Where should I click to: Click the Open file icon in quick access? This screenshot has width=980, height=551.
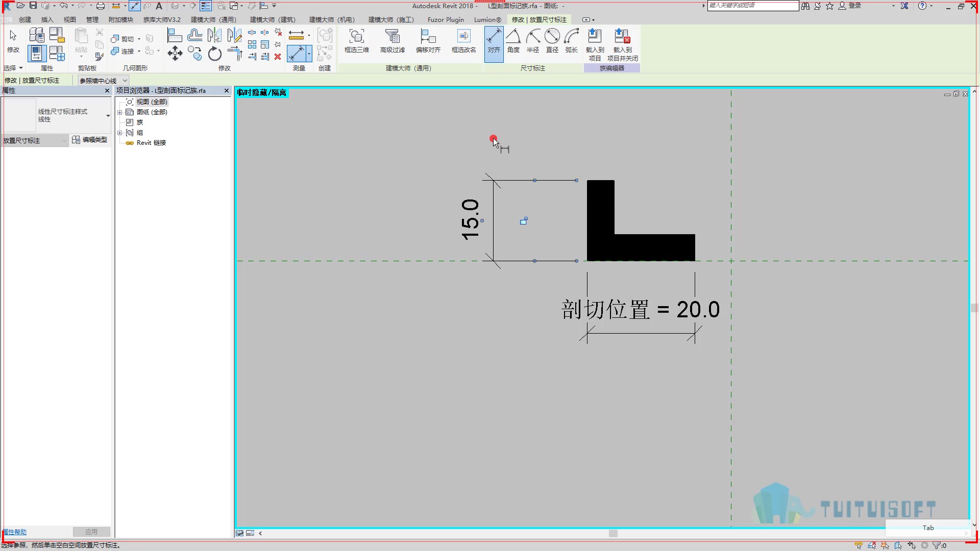point(20,6)
